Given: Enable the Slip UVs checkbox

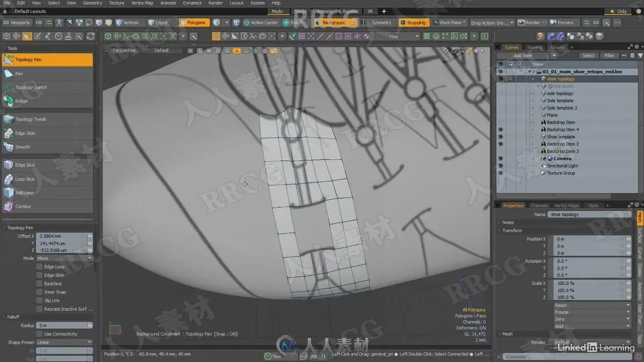Looking at the screenshot, I should click(x=39, y=301).
